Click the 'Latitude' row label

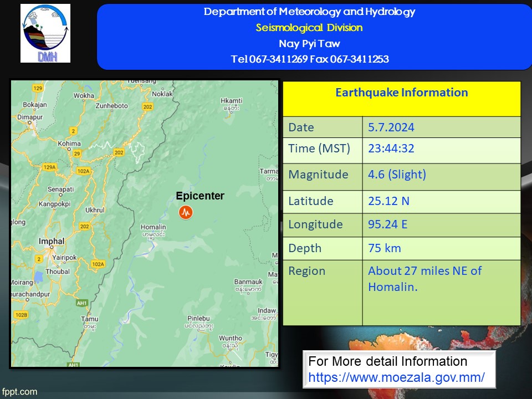[x=311, y=201]
